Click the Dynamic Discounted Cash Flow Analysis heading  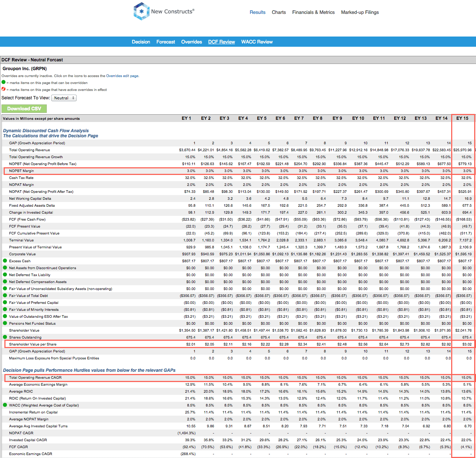46,130
